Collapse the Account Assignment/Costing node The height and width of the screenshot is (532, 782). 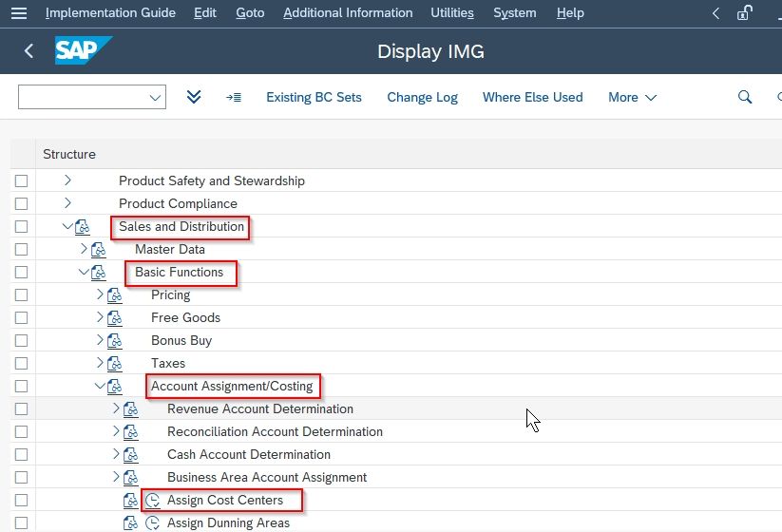(100, 386)
